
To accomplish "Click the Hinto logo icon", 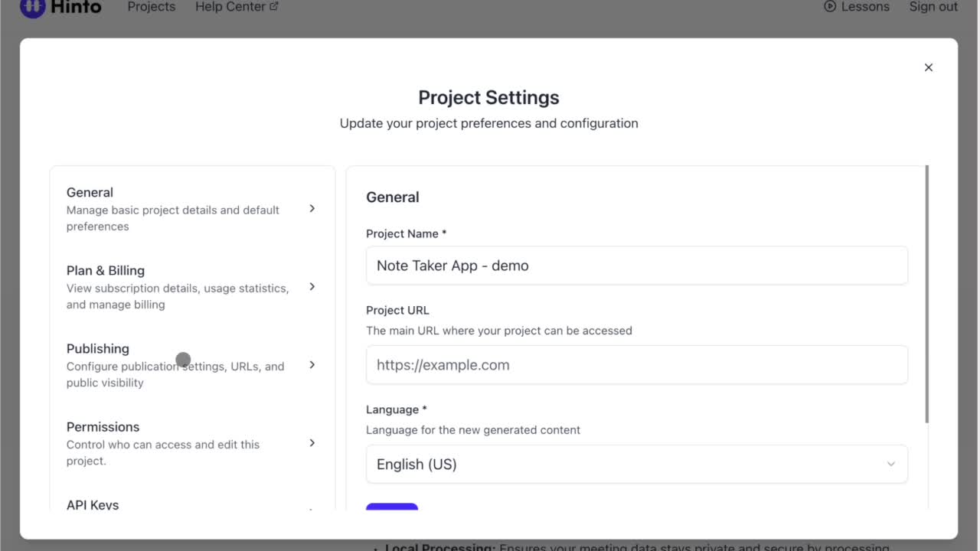I will [x=33, y=7].
